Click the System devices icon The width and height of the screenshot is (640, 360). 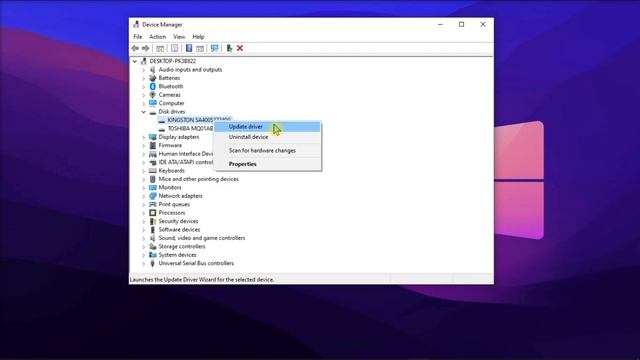[153, 255]
